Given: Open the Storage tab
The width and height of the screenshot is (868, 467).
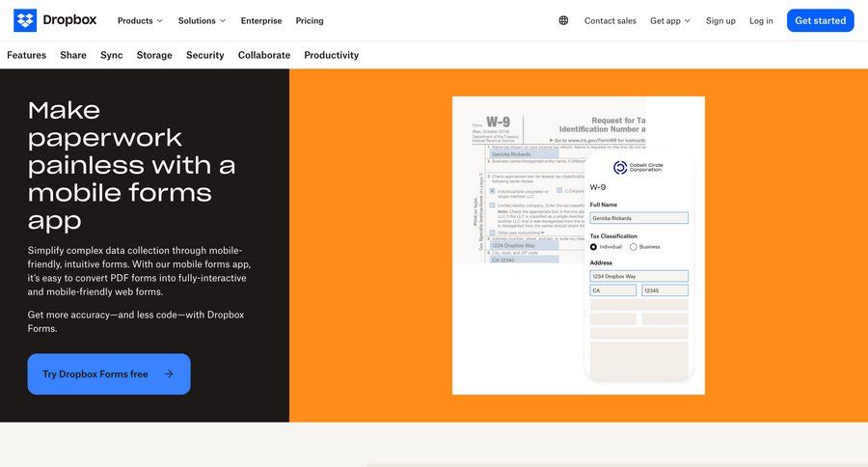Looking at the screenshot, I should (154, 55).
